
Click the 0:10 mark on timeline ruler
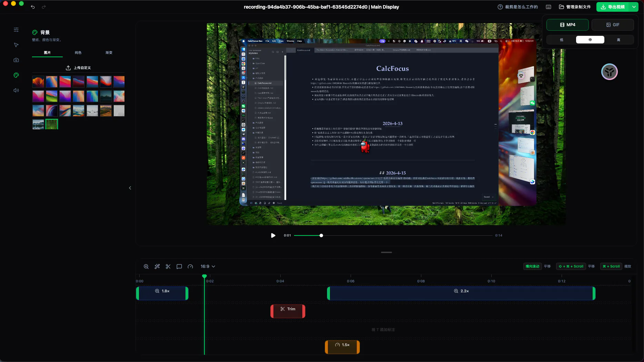coord(491,281)
